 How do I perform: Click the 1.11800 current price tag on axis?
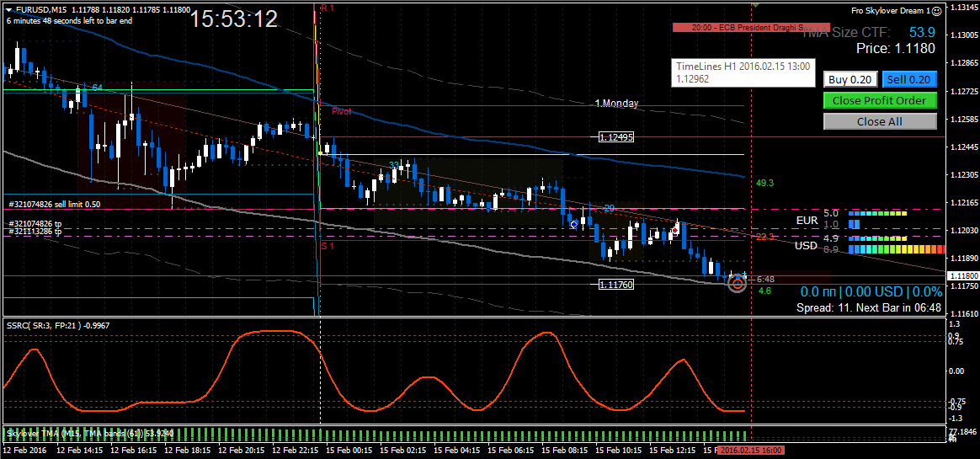coord(963,275)
